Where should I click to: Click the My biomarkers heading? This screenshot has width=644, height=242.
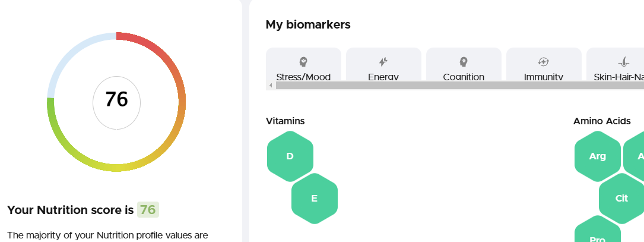308,24
